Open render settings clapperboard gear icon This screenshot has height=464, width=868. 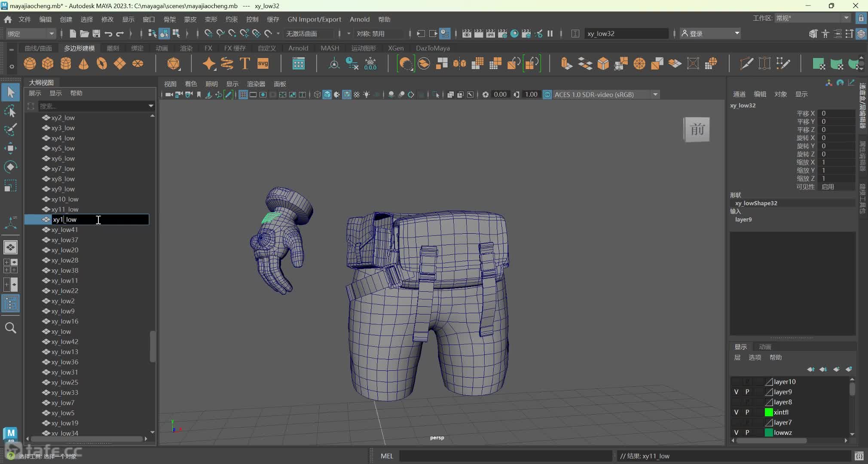pos(502,34)
